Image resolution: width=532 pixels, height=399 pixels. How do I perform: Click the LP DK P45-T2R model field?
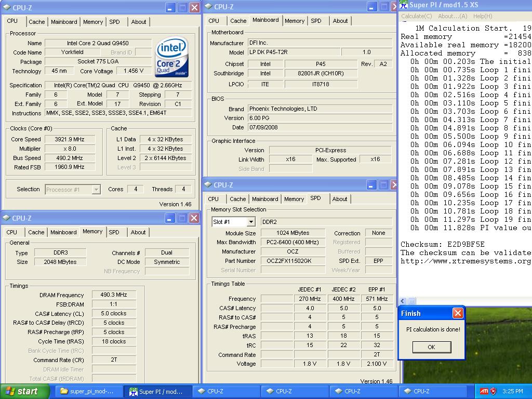[294, 52]
